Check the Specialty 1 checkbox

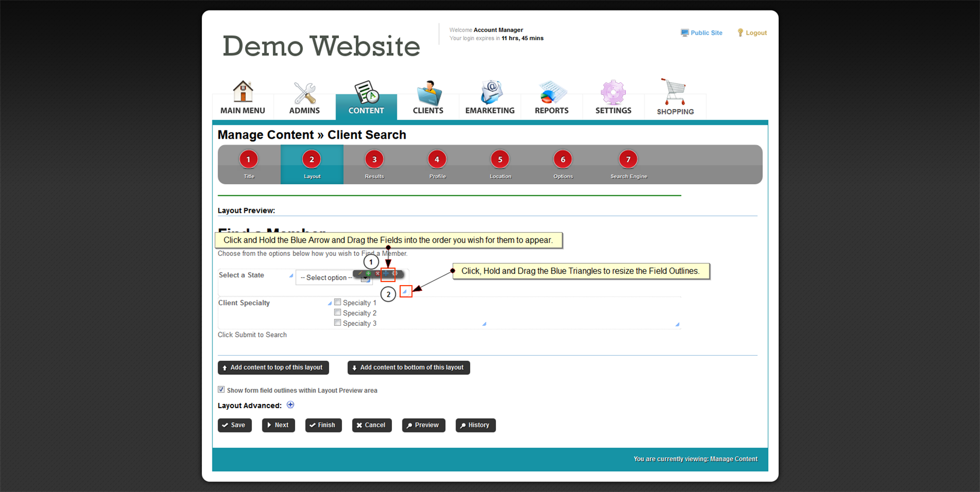[x=337, y=303]
